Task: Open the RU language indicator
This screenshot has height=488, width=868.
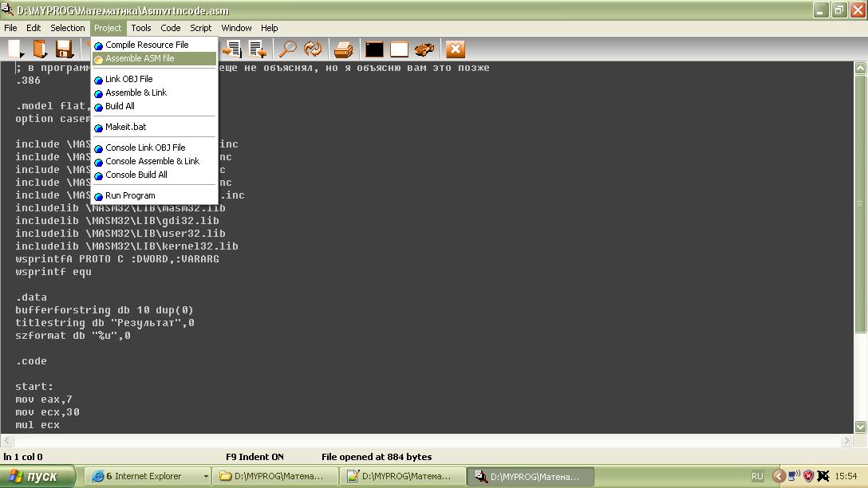Action: [x=757, y=476]
